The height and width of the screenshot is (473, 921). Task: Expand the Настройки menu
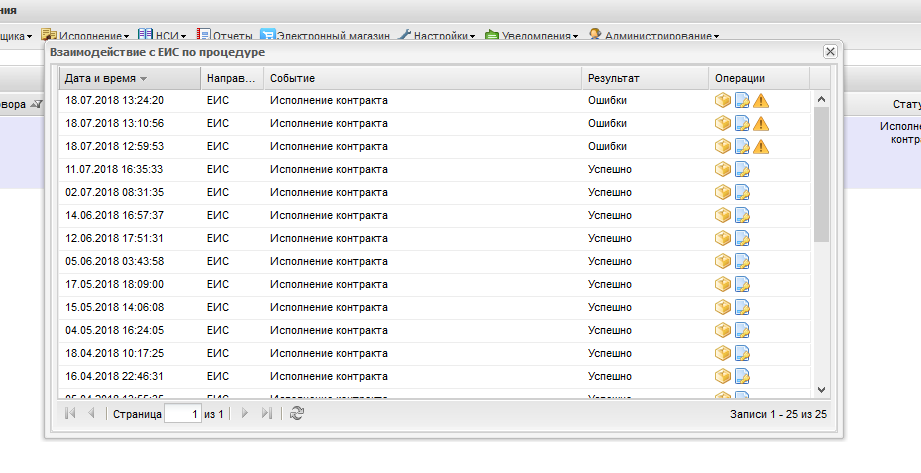[x=436, y=36]
